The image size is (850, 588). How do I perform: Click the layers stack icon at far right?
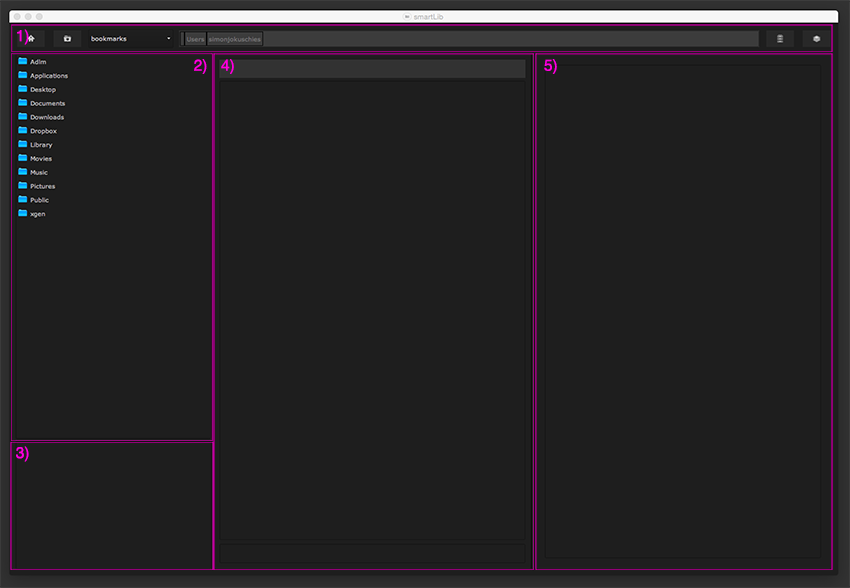[x=816, y=39]
